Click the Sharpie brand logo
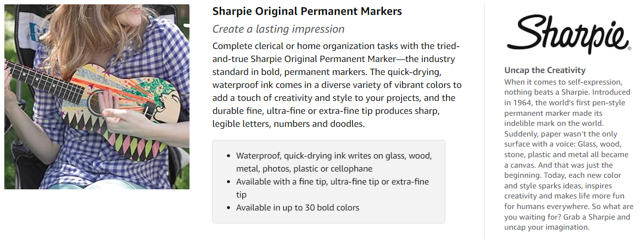Viewport: 644px width, 247px height. pyautogui.click(x=568, y=34)
